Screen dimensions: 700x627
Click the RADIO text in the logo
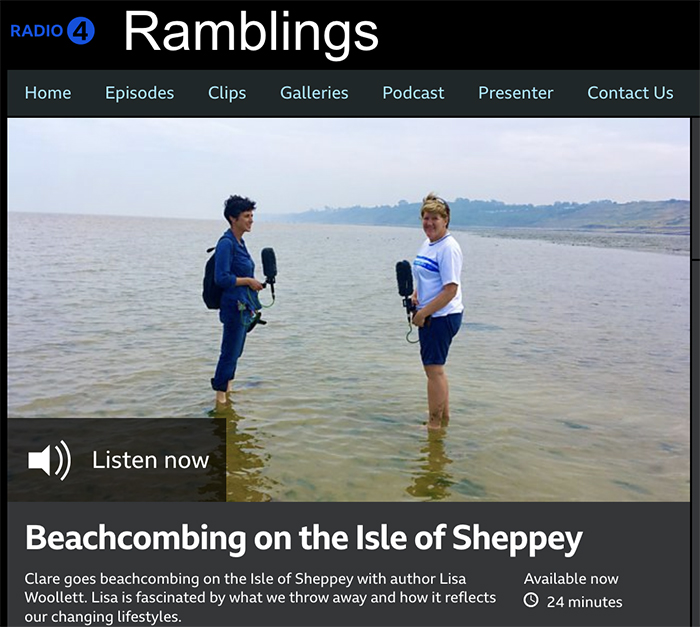point(37,31)
